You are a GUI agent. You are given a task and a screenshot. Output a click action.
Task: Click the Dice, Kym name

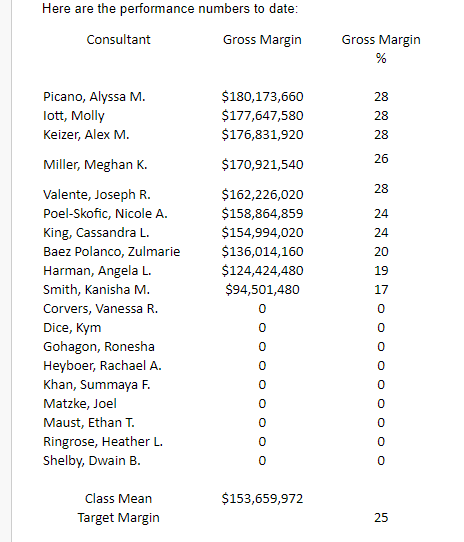[72, 328]
